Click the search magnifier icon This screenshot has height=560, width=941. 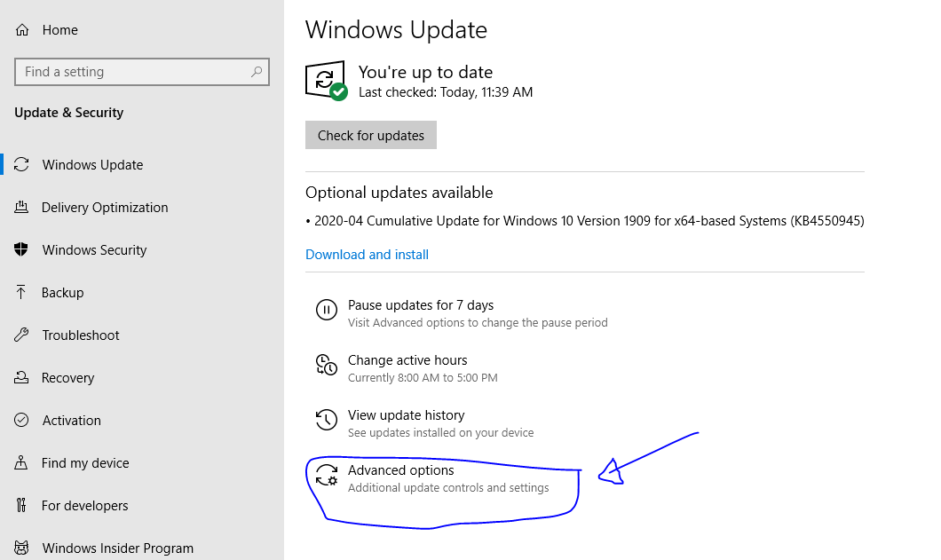pyautogui.click(x=257, y=72)
